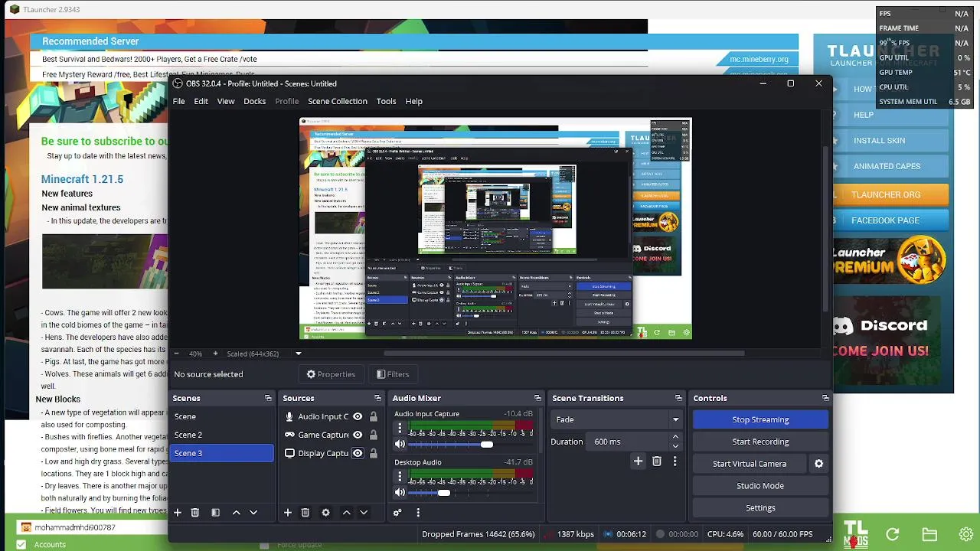Open virtual camera settings gear
The image size is (980, 551).
818,464
